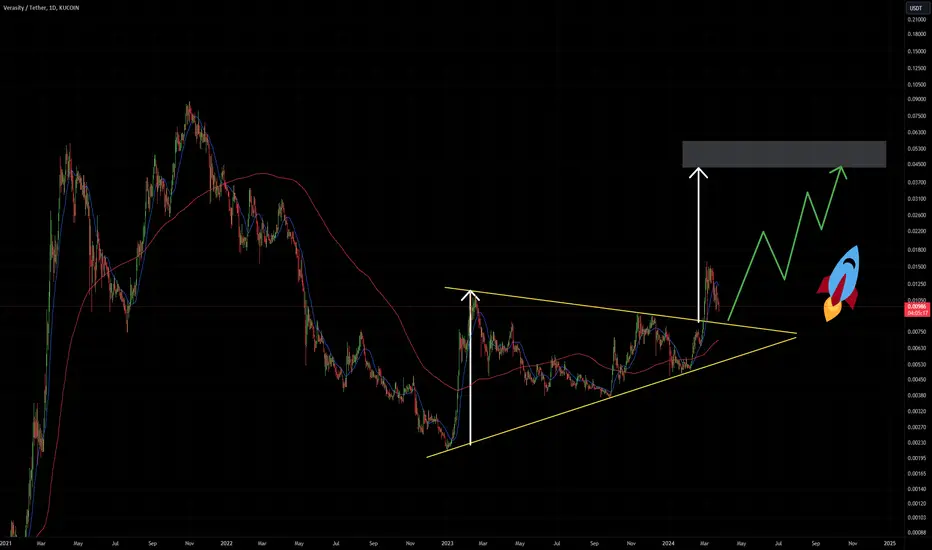
Task: Click the 0.00165 price axis label
Action: click(917, 474)
